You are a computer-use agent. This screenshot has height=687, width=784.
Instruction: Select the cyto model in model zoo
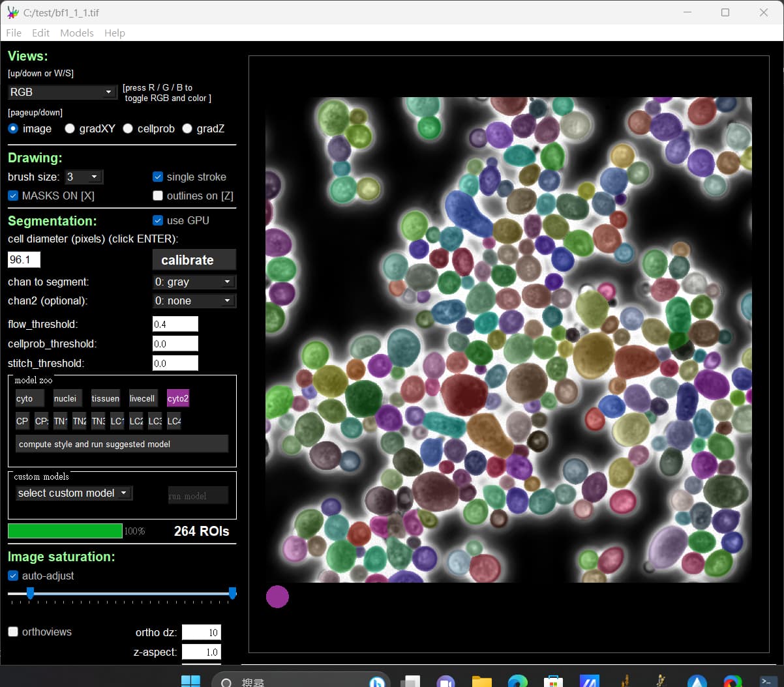coord(29,398)
